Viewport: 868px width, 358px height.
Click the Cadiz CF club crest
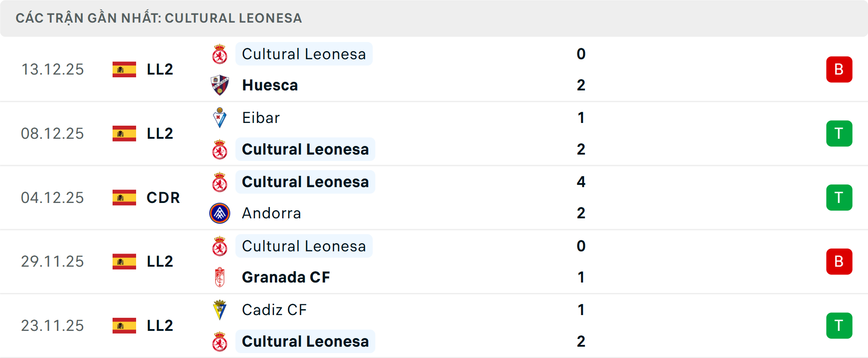[x=220, y=310]
